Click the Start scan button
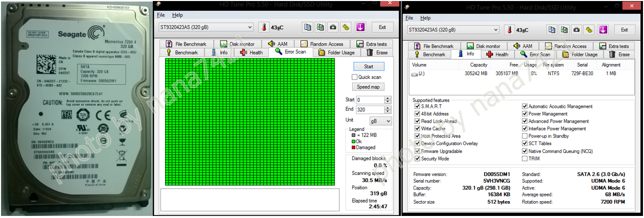Image resolution: width=644 pixels, height=218 pixels. (369, 67)
